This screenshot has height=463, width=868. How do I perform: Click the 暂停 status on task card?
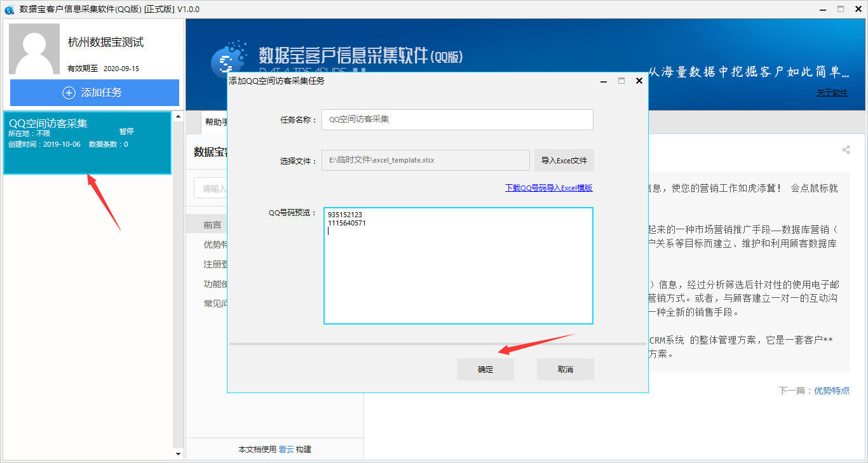pyautogui.click(x=126, y=131)
